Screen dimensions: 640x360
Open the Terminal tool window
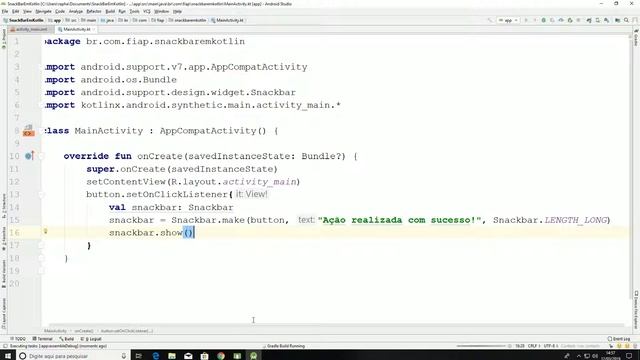(43, 339)
